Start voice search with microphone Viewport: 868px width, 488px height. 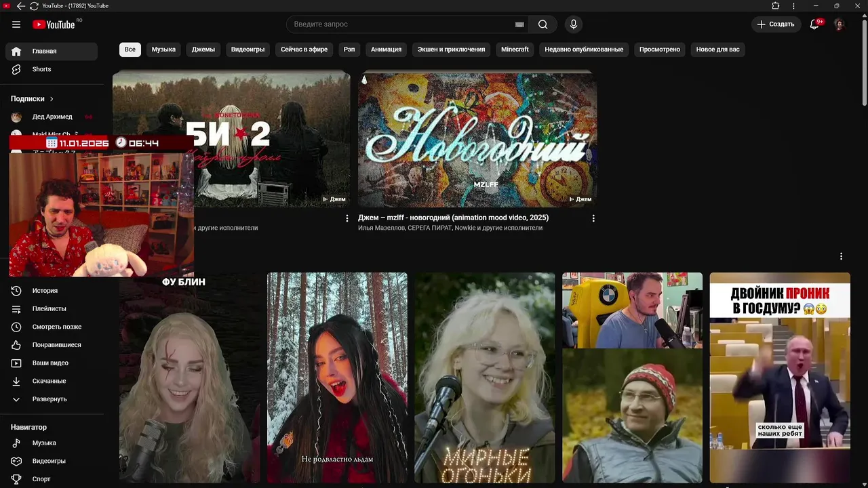tap(574, 24)
